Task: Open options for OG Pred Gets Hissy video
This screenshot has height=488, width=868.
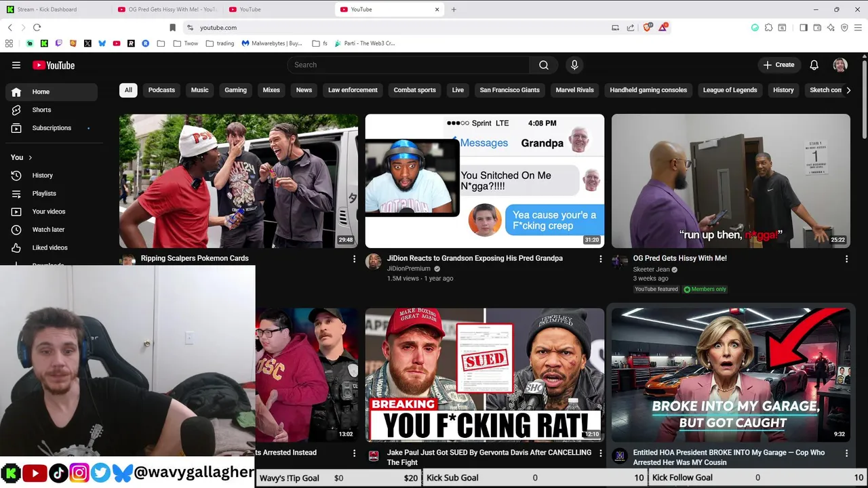Action: click(846, 259)
